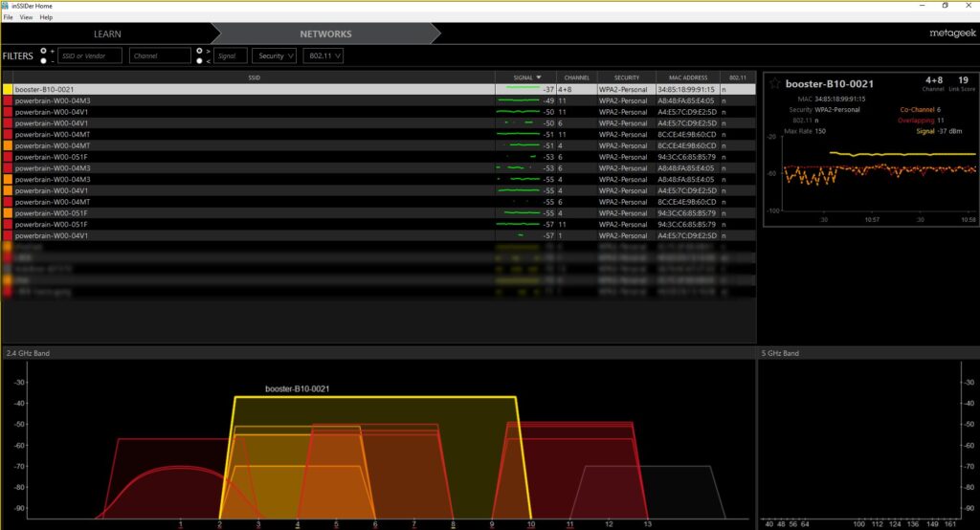This screenshot has height=530, width=980.
Task: Click the signal history graph in details panel
Action: [878, 173]
